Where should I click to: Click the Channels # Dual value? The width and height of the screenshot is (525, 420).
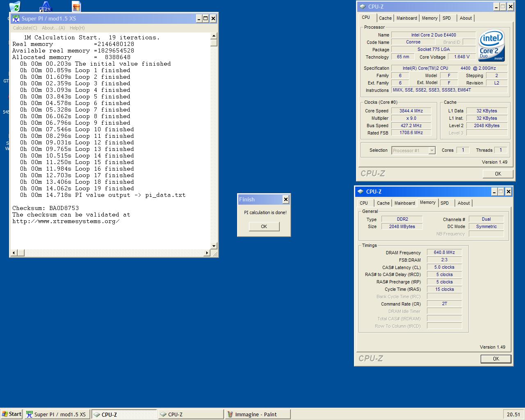pos(486,219)
